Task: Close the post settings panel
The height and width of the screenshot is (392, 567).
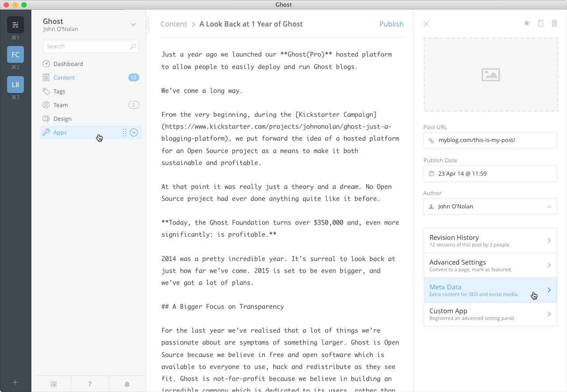Action: click(426, 24)
